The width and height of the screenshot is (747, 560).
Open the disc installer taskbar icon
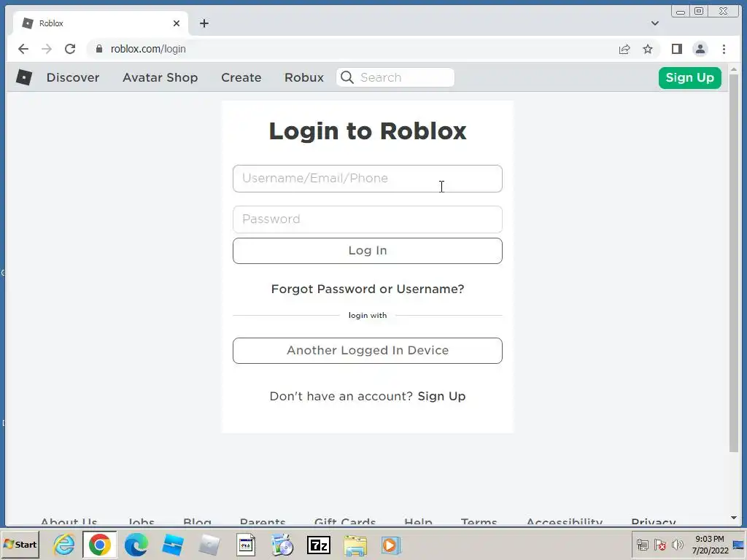point(282,545)
